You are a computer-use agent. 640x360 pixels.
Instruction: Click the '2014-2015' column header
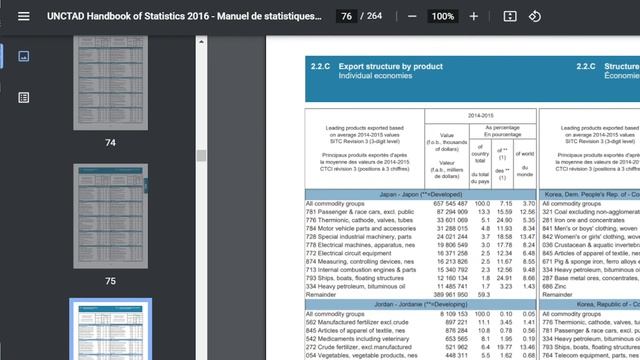(480, 116)
